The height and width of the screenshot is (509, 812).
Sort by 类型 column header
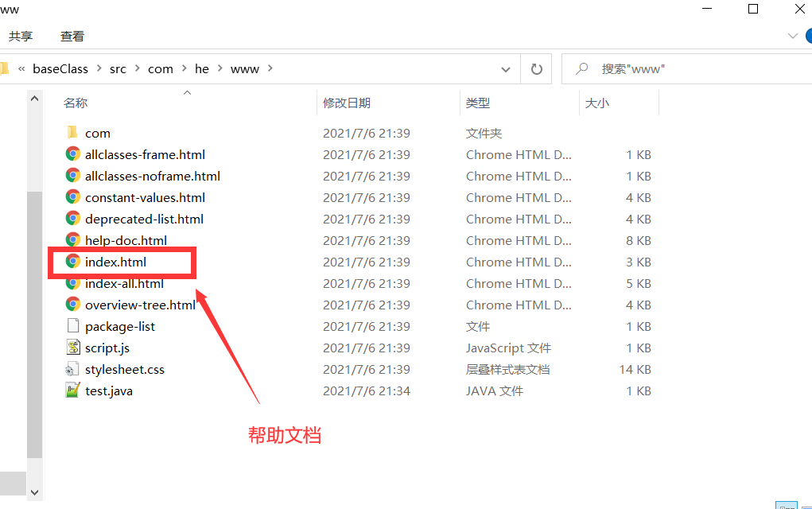477,103
